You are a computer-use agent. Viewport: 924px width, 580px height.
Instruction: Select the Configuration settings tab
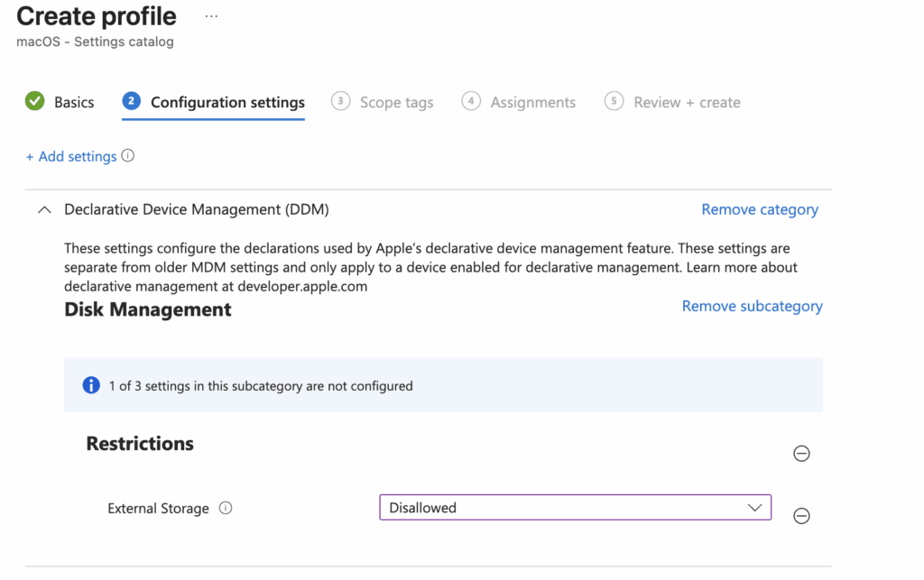226,101
